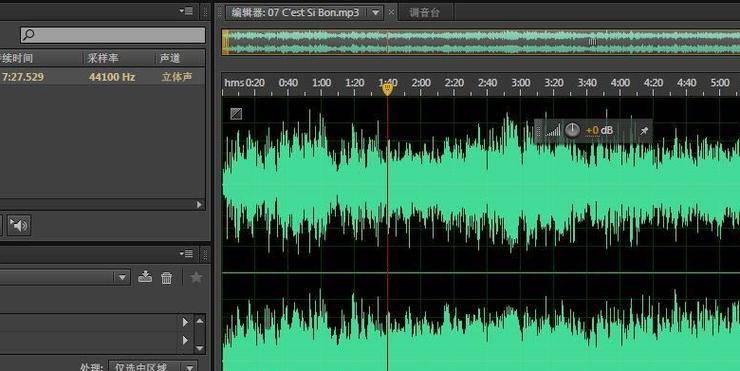This screenshot has width=740, height=371.
Task: Select the 07 C'est Si Bon.mp3 editor tab
Action: coord(295,13)
